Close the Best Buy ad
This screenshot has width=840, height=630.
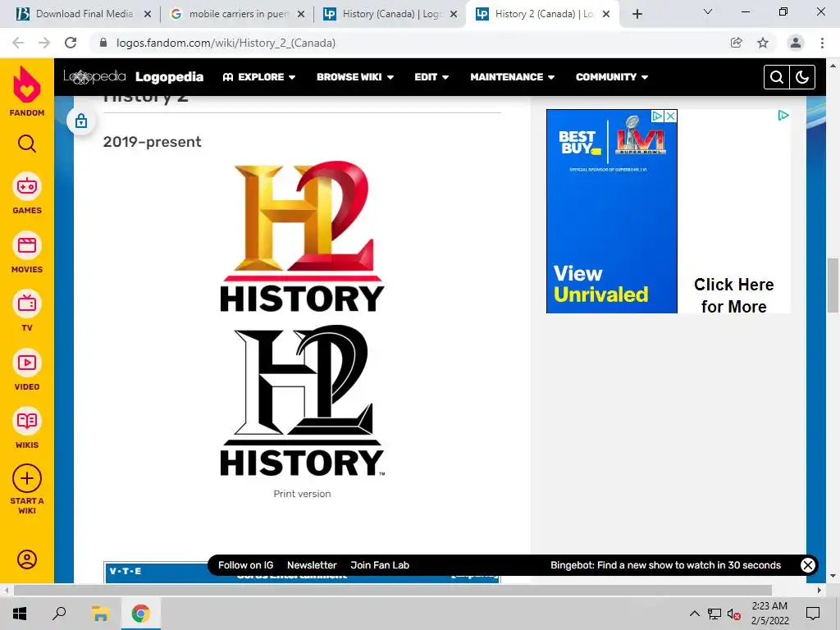click(670, 116)
